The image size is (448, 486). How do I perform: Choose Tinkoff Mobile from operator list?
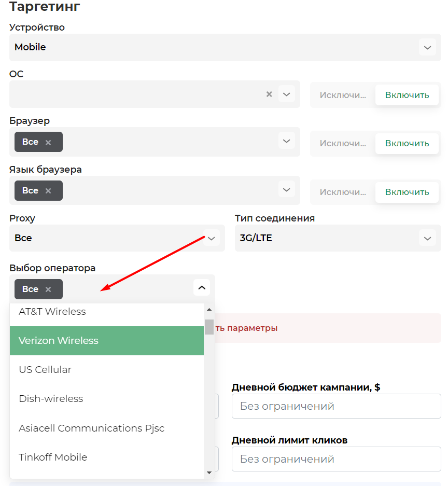tap(107, 457)
